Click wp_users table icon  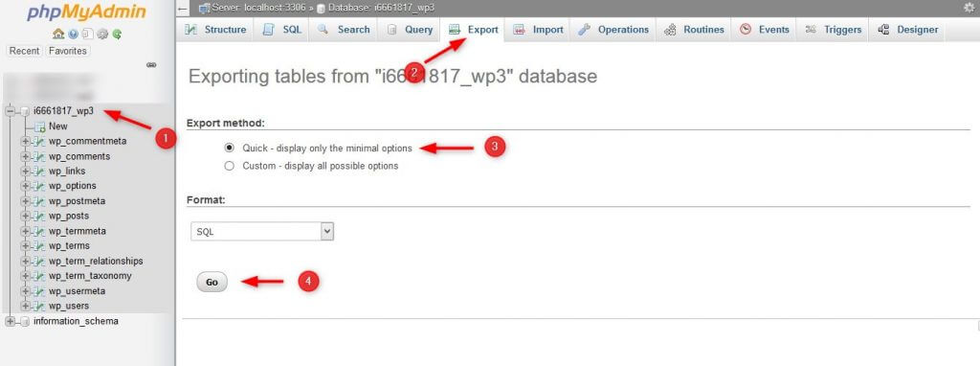(39, 306)
